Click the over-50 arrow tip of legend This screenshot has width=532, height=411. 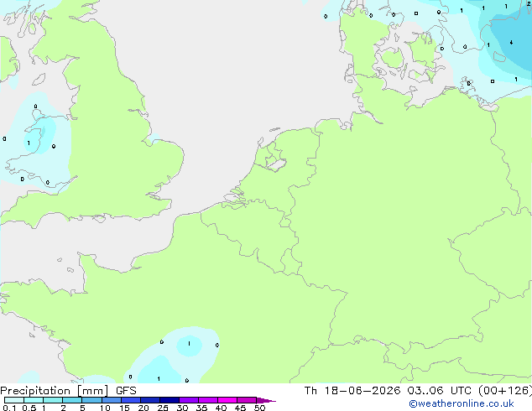[266, 400]
